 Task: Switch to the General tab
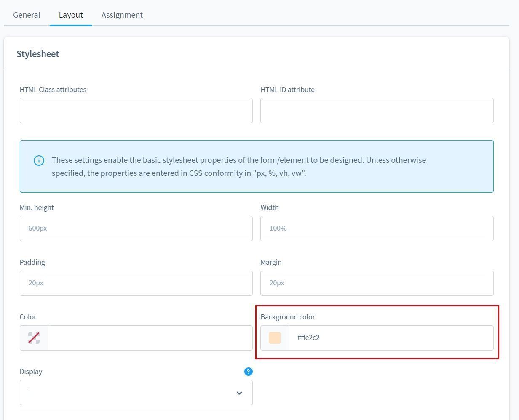[27, 15]
